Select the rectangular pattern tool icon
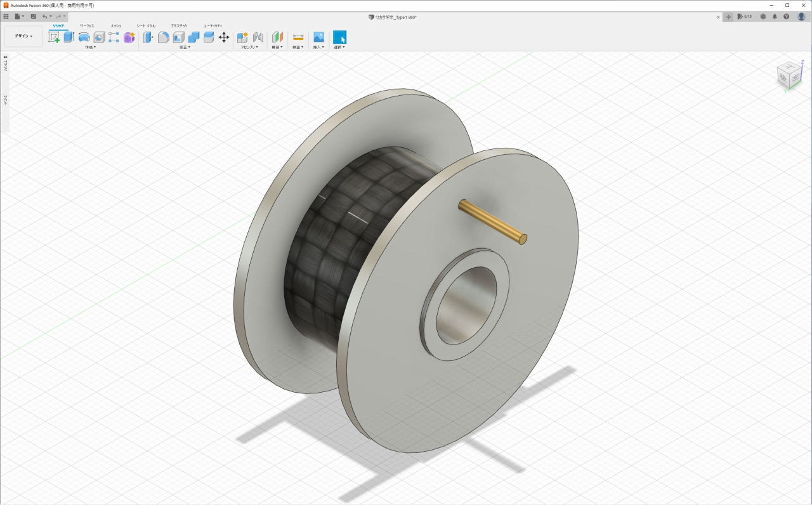Image resolution: width=812 pixels, height=505 pixels. coord(114,37)
